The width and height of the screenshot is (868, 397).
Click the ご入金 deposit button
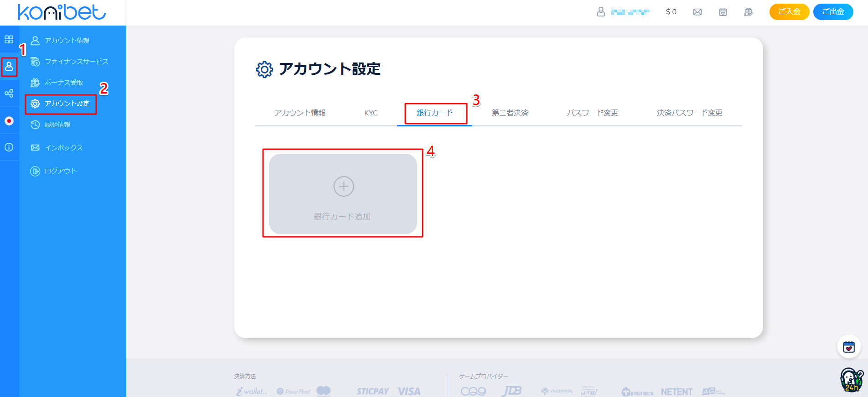click(790, 12)
